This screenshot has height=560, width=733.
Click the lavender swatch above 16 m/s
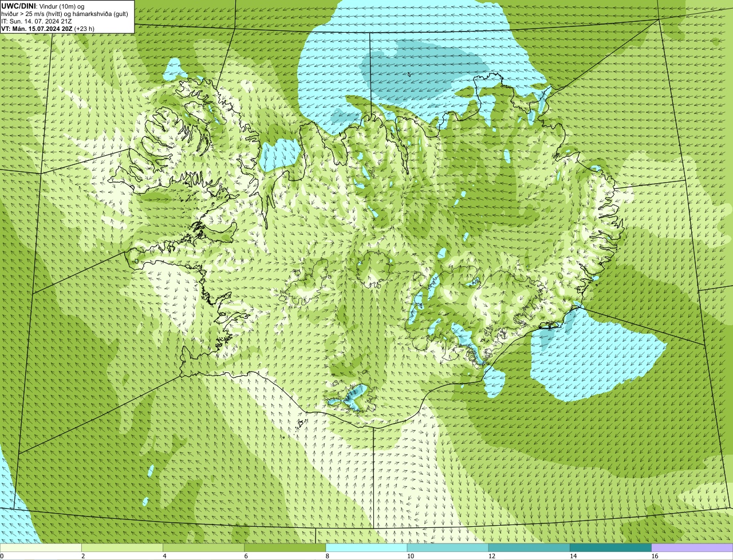(692, 548)
